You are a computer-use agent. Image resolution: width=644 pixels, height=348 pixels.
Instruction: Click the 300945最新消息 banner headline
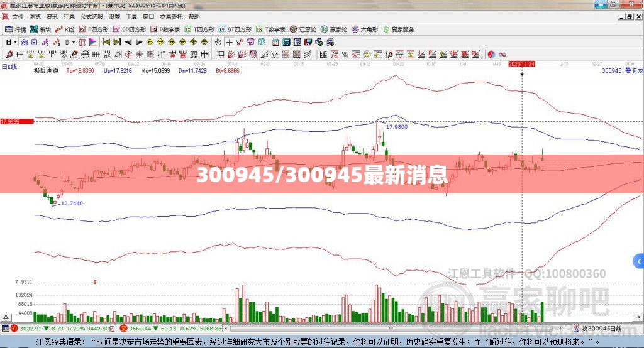click(322, 175)
